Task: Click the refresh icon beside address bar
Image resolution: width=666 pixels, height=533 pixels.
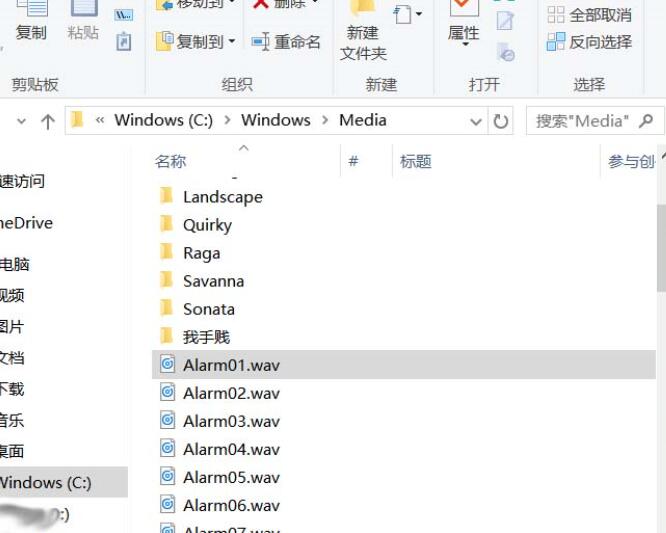Action: point(501,121)
